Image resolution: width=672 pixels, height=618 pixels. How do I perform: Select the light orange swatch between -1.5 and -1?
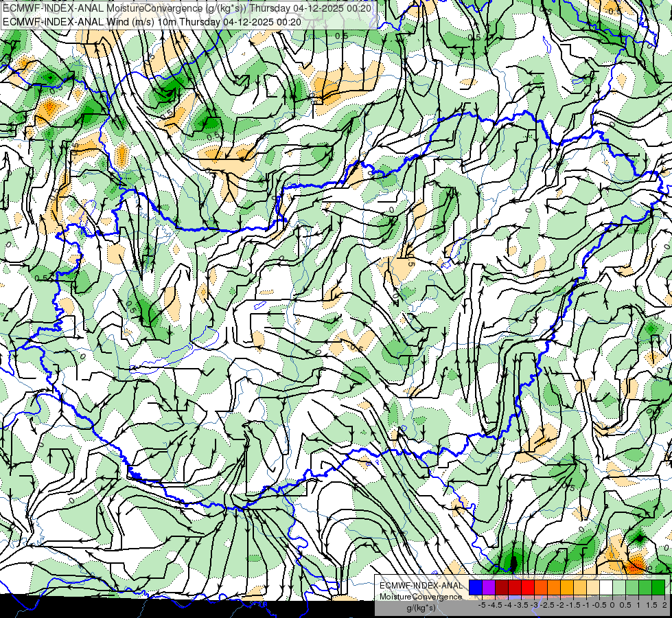580,588
